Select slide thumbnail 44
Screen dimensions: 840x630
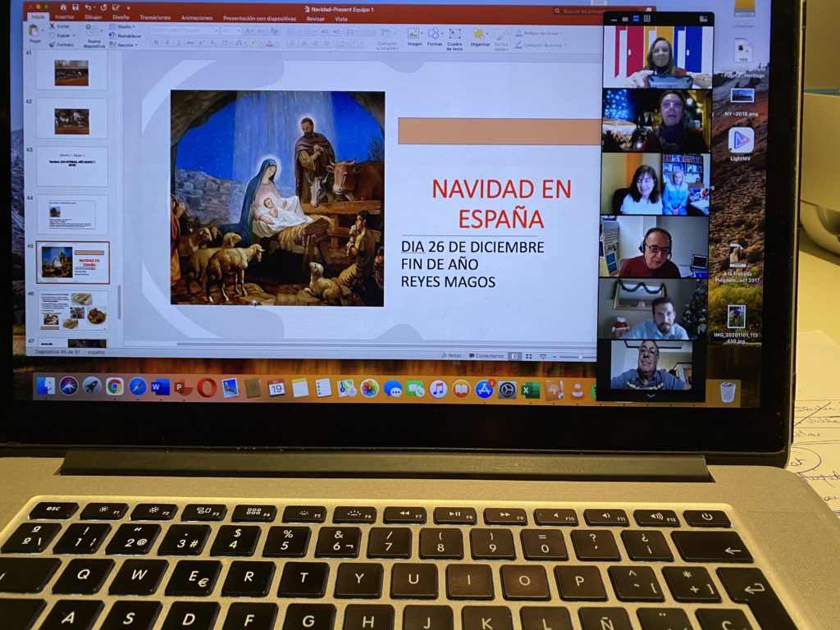click(72, 214)
